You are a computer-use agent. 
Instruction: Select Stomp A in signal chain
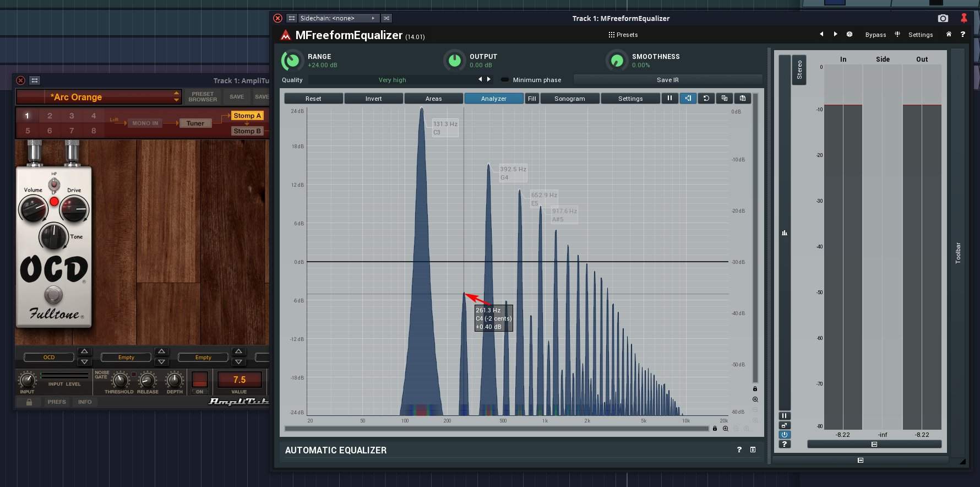coord(247,116)
